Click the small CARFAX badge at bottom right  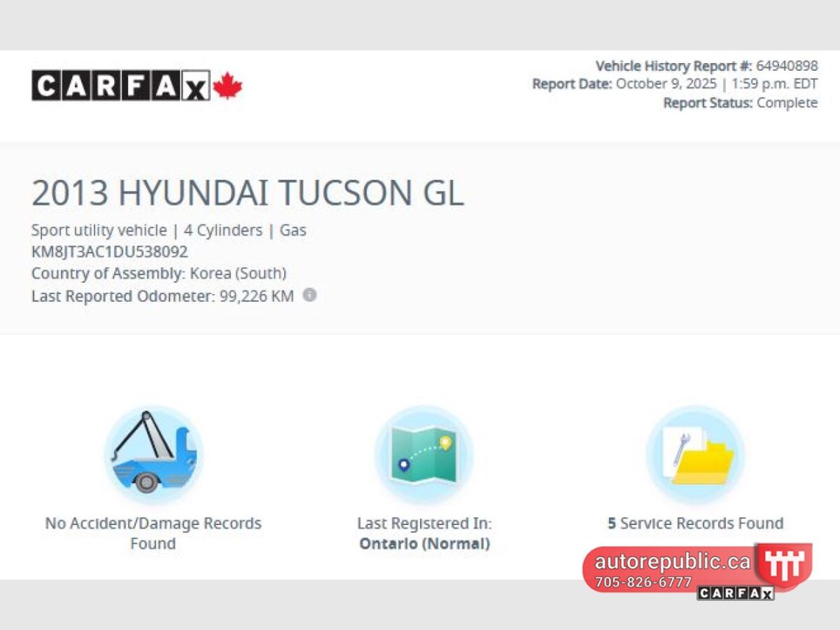(736, 593)
